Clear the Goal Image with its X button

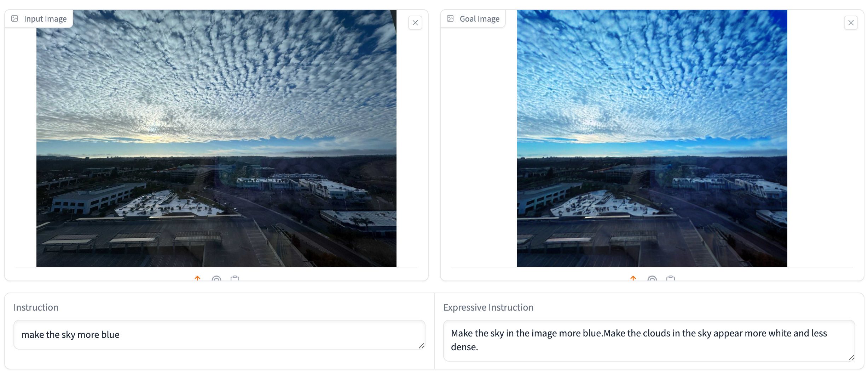tap(851, 23)
